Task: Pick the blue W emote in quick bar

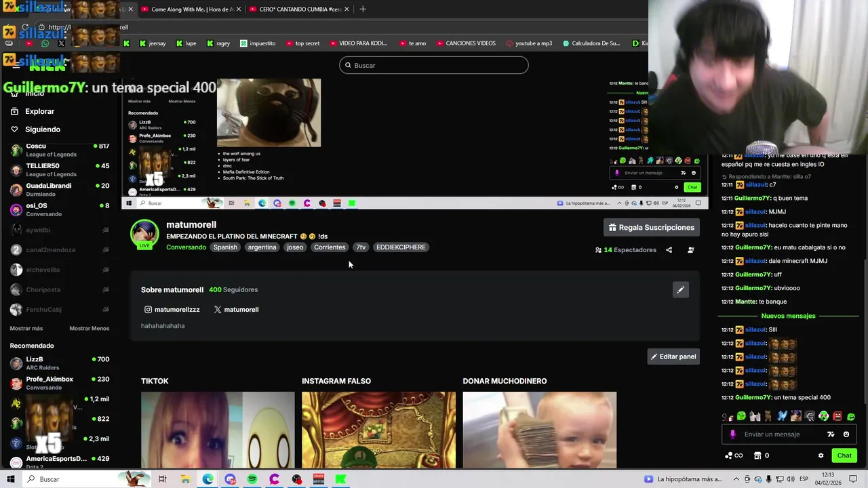Action: tap(782, 416)
